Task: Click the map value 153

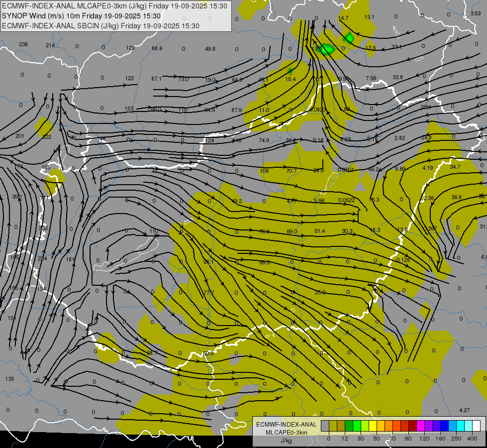Action: tap(129, 109)
